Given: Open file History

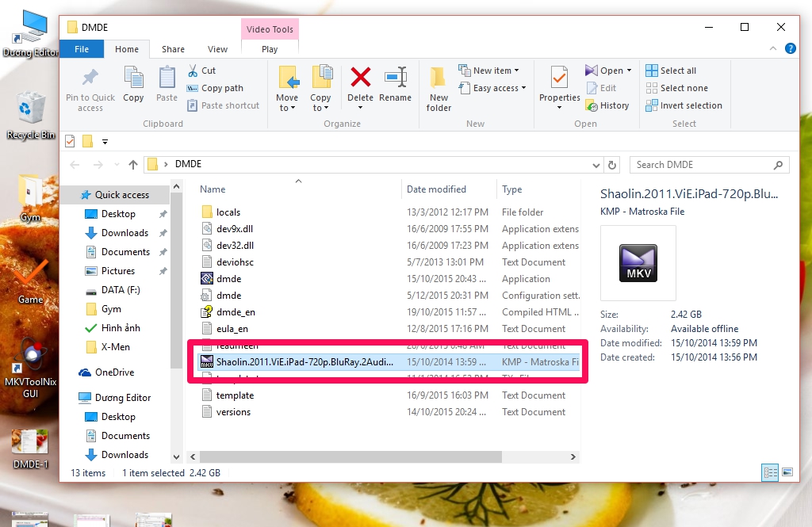Looking at the screenshot, I should [607, 105].
